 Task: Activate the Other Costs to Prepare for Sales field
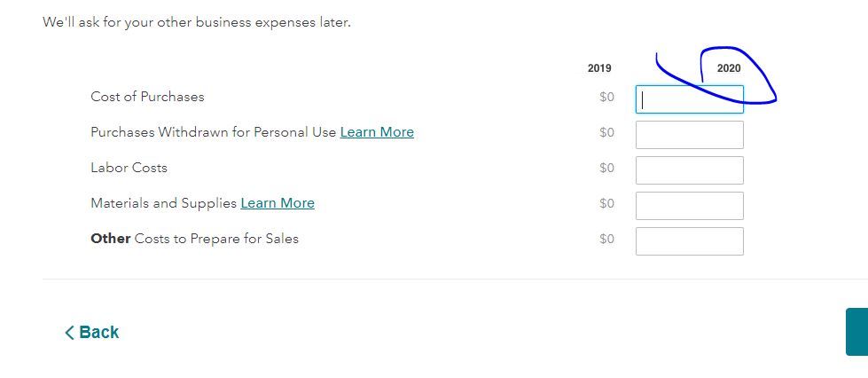point(689,241)
